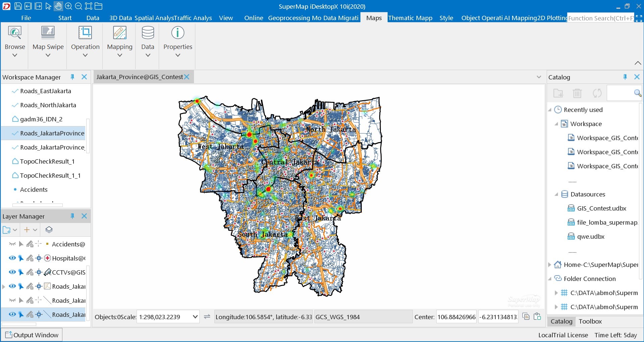This screenshot has width=644, height=342.
Task: Toggle snapping for the CCTVs layer
Action: click(39, 272)
